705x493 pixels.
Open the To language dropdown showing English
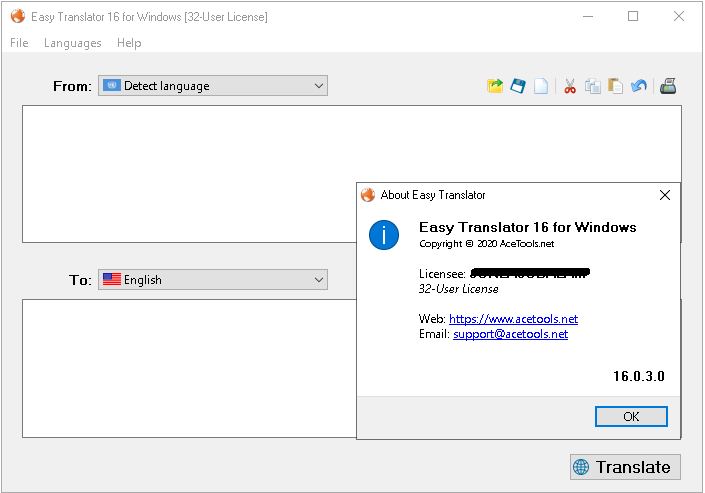point(213,280)
